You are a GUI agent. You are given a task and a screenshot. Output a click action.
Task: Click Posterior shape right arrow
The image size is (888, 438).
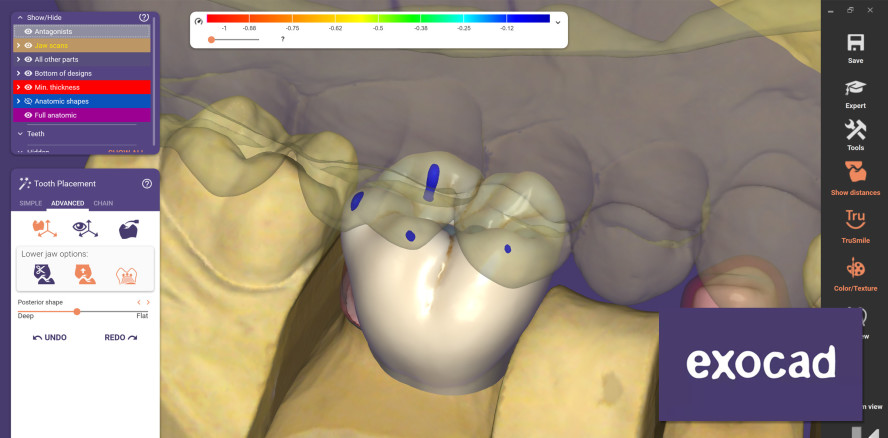[148, 303]
